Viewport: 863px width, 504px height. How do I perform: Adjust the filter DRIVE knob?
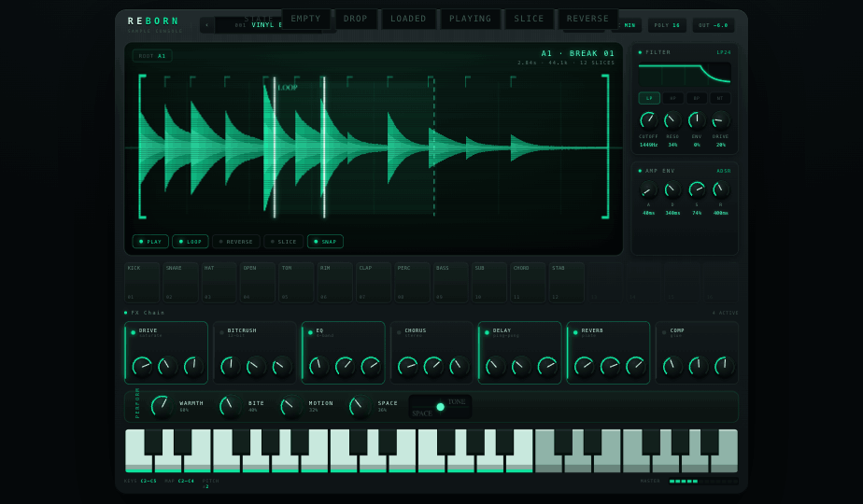pyautogui.click(x=720, y=120)
